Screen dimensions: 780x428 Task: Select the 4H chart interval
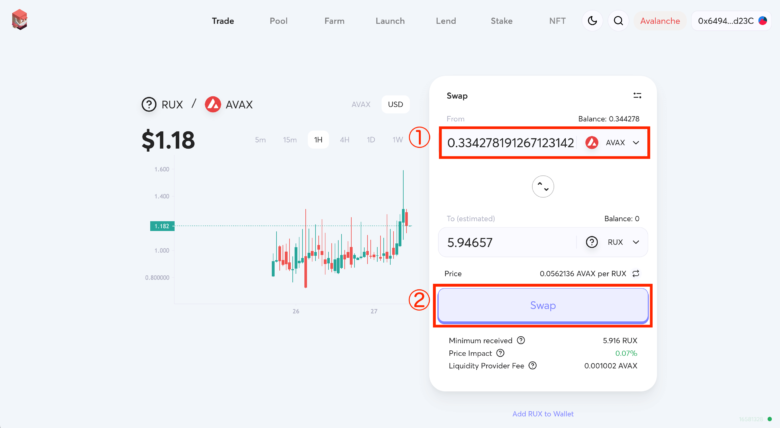point(344,140)
